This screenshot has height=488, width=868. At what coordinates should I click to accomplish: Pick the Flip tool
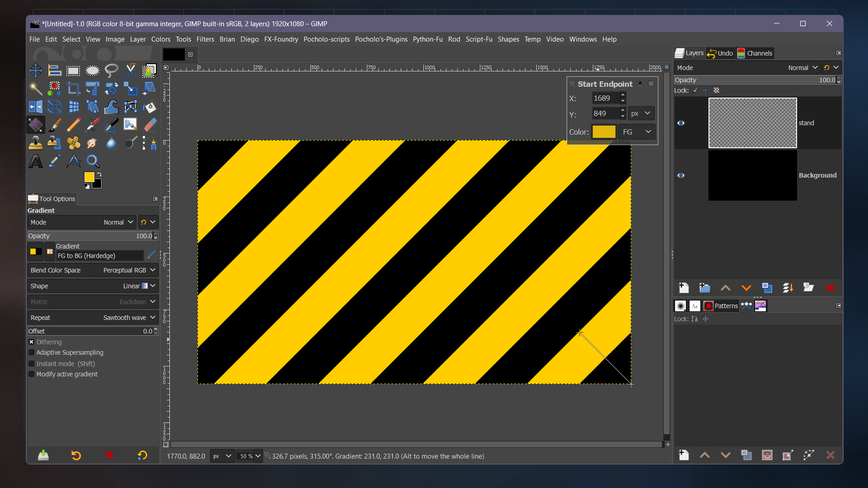[36, 107]
